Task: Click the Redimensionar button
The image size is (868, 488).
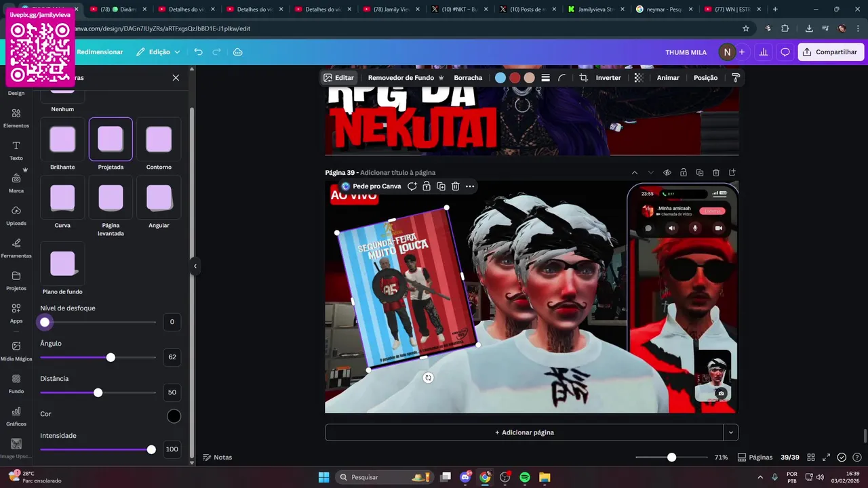Action: click(100, 52)
